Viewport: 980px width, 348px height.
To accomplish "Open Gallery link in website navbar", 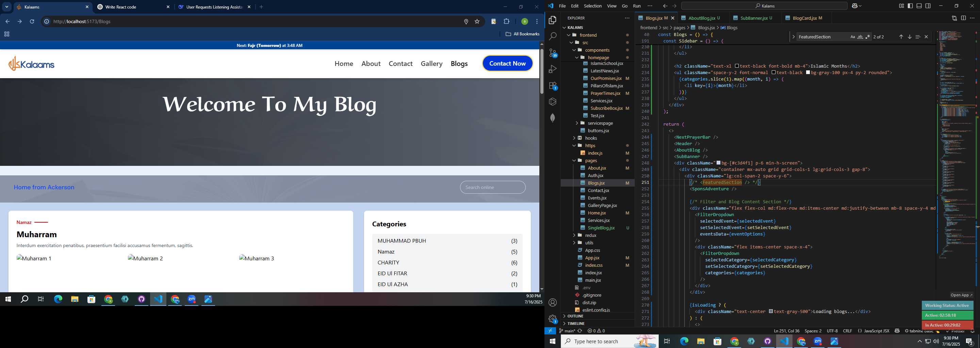I will coord(431,64).
